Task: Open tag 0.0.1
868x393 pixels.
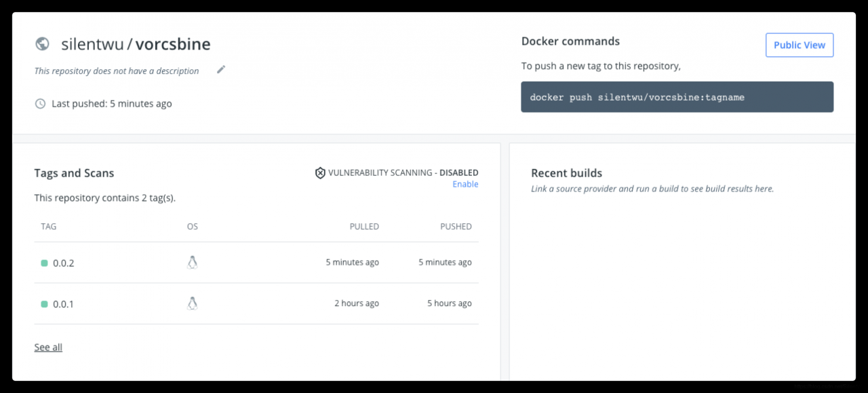Action: (x=64, y=304)
